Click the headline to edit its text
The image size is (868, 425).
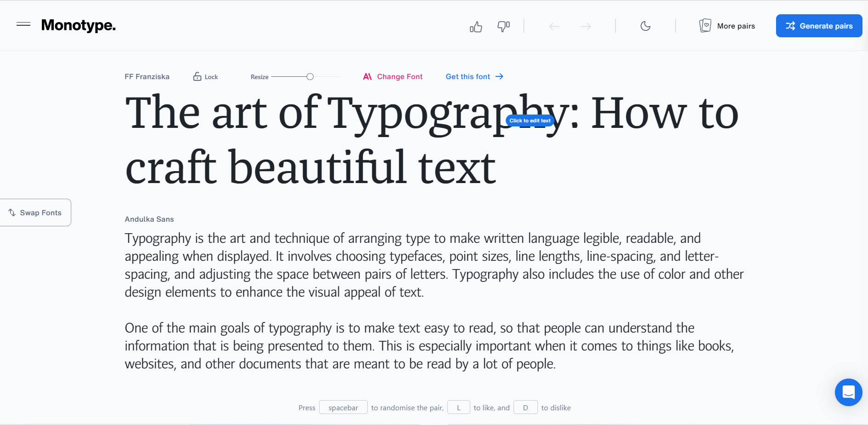[x=530, y=121]
